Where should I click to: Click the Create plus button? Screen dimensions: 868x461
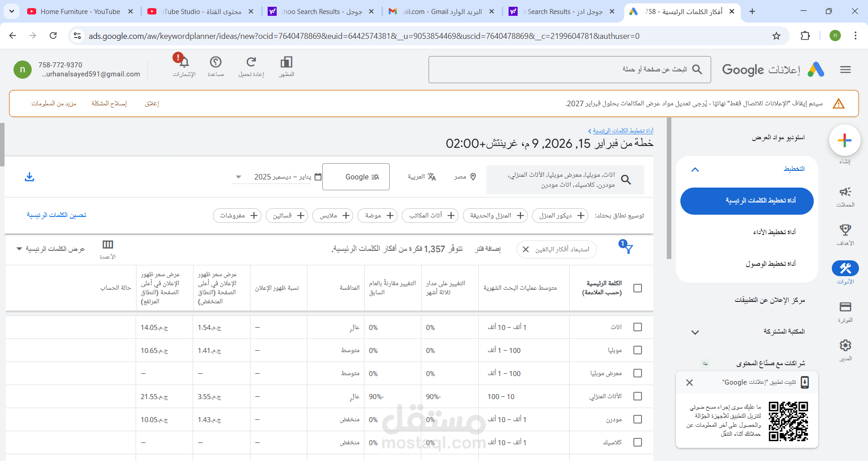pos(844,140)
